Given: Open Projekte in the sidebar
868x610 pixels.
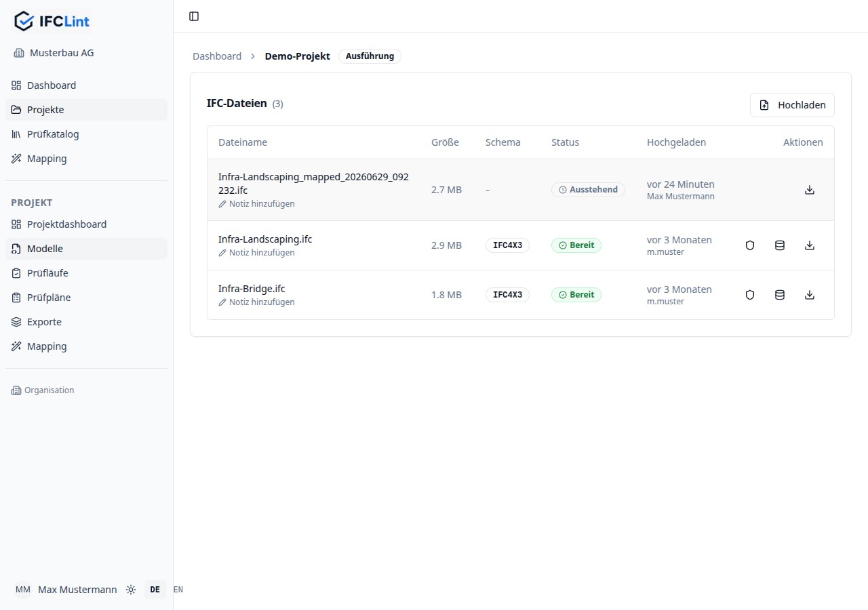Looking at the screenshot, I should point(86,110).
